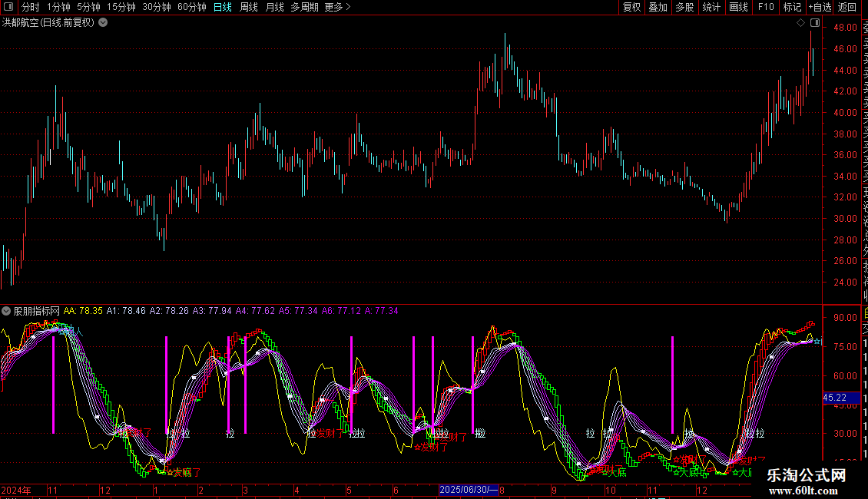Select the 5分钟 period
The height and width of the screenshot is (499, 868).
click(88, 7)
